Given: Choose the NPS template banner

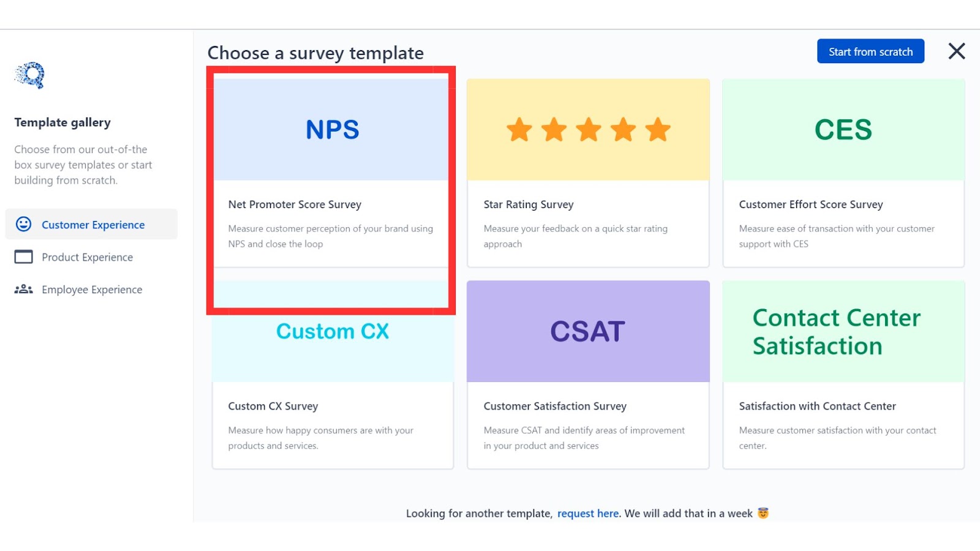Looking at the screenshot, I should 332,130.
